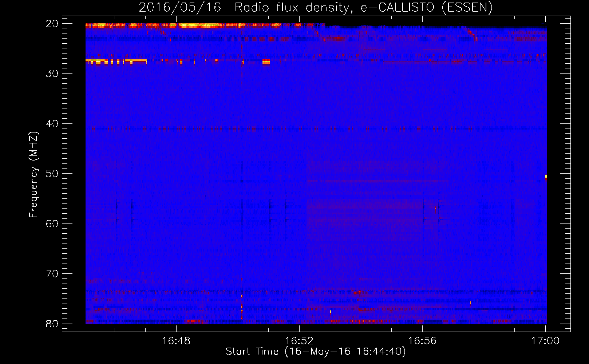This screenshot has height=364, width=589.
Task: Click the 'Frequency (MHZ)' axis label
Action: pyautogui.click(x=33, y=175)
